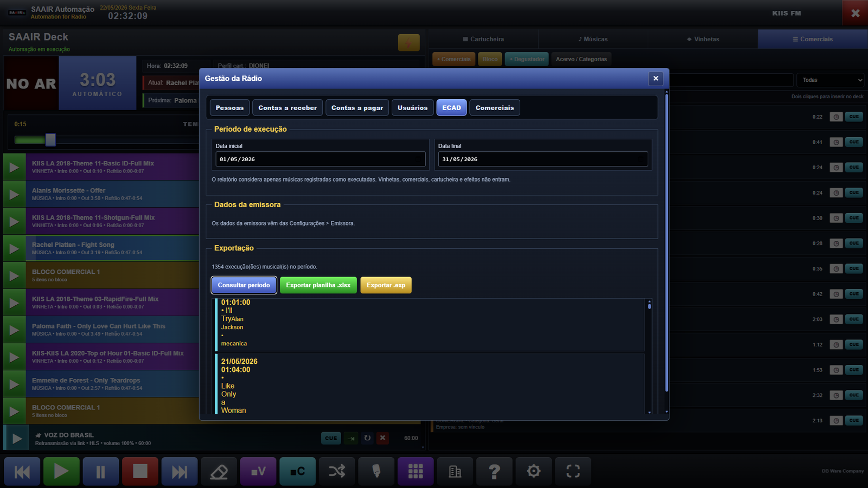Click the Exportar .exp button
Viewport: 868px width, 488px height.
click(386, 285)
